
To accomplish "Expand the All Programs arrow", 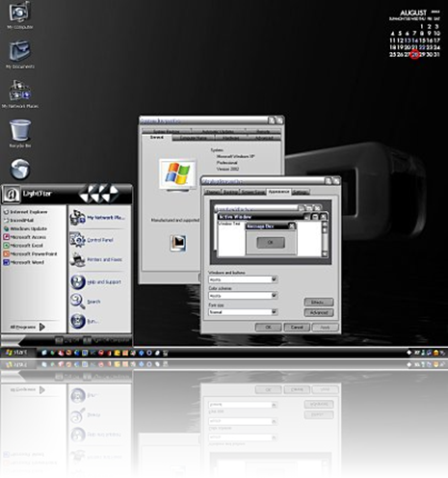I will (x=42, y=327).
